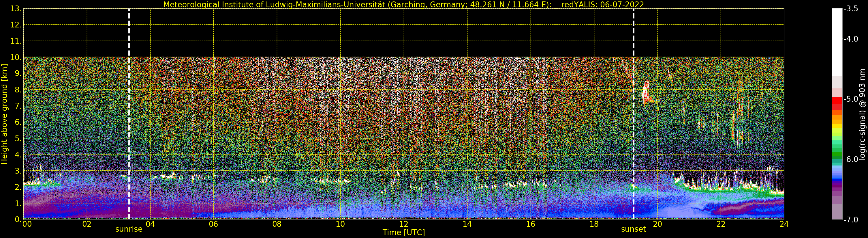Click the x-axis tick label '06'

[x=214, y=224]
